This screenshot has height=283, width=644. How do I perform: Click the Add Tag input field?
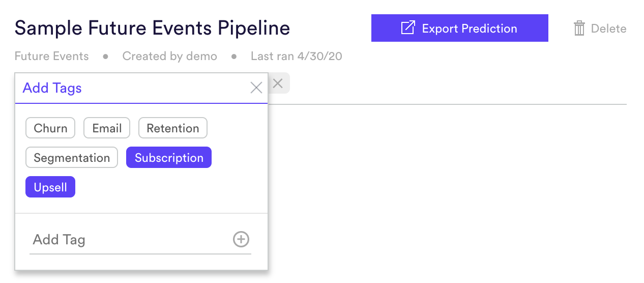(130, 240)
